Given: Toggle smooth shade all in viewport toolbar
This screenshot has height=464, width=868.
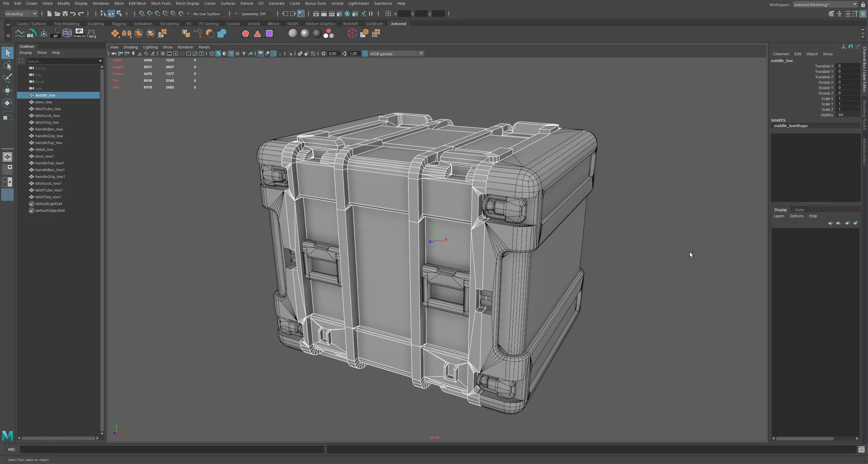Looking at the screenshot, I should coord(218,54).
